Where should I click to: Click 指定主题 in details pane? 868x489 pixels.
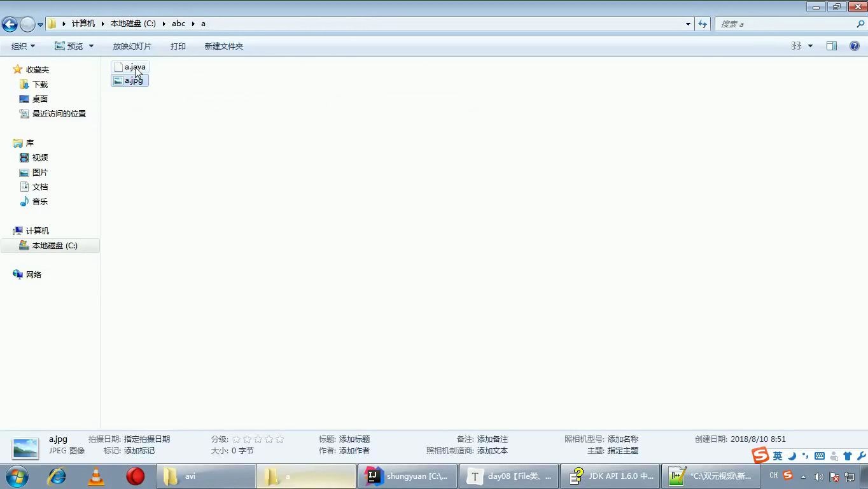(623, 450)
